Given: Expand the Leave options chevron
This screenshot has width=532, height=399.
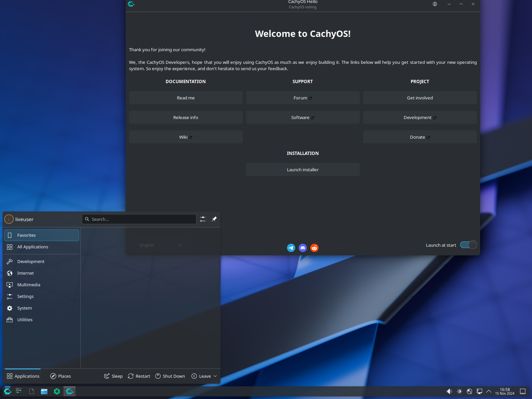Looking at the screenshot, I should [x=215, y=376].
